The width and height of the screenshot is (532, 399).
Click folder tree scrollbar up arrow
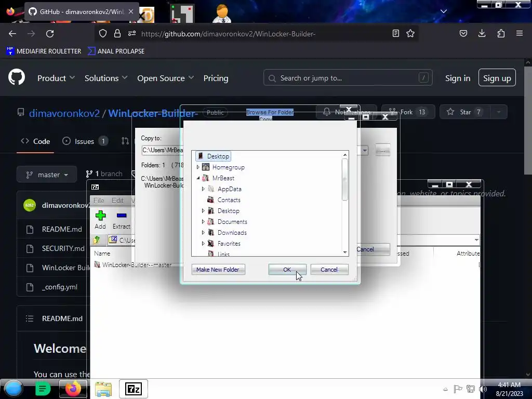(345, 155)
